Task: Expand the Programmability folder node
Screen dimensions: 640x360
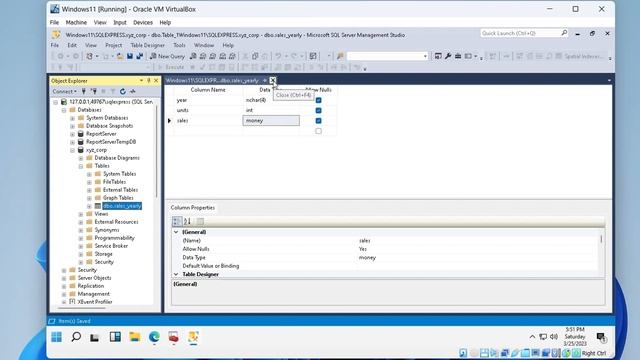Action: pos(81,238)
